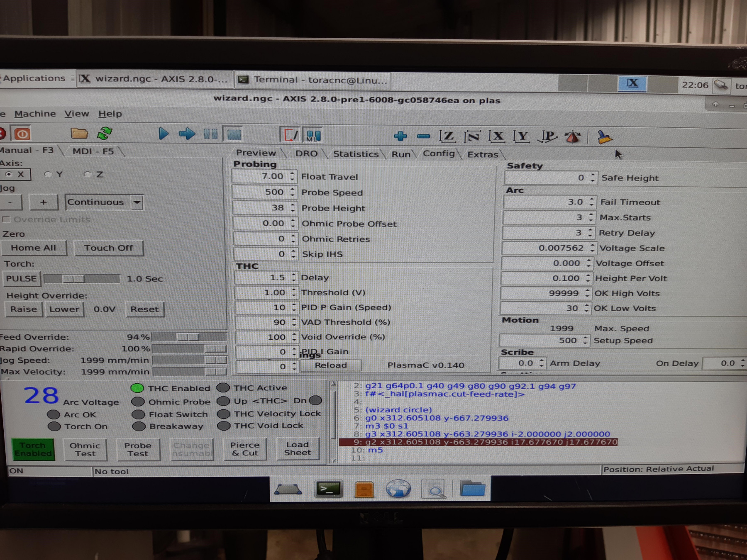Click the Probe Test button

pos(138,450)
